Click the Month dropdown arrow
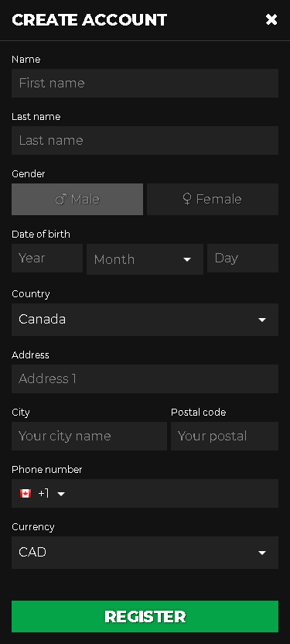Image resolution: width=290 pixels, height=644 pixels. tap(187, 259)
